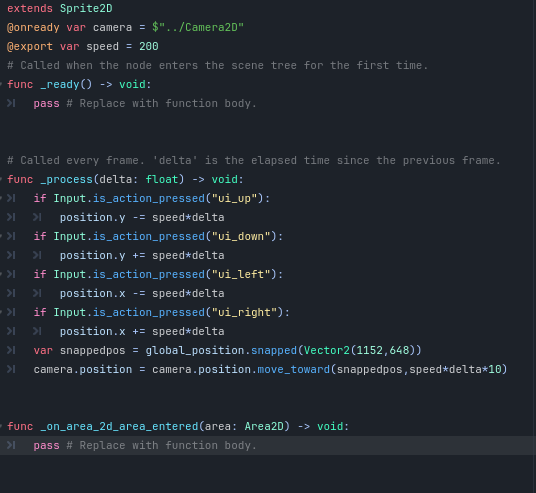Fold the ui_right if block

pos(1,312)
